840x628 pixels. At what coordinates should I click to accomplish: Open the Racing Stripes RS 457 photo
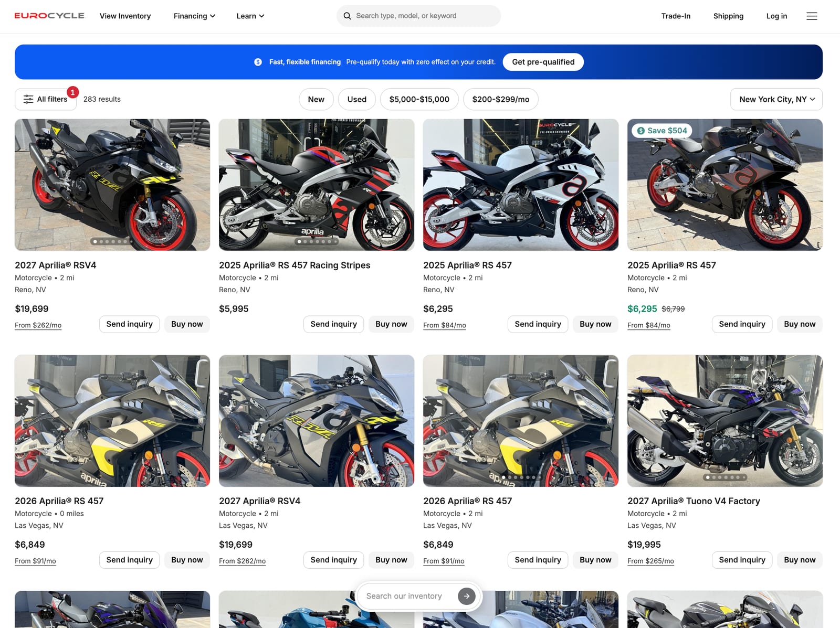click(317, 185)
